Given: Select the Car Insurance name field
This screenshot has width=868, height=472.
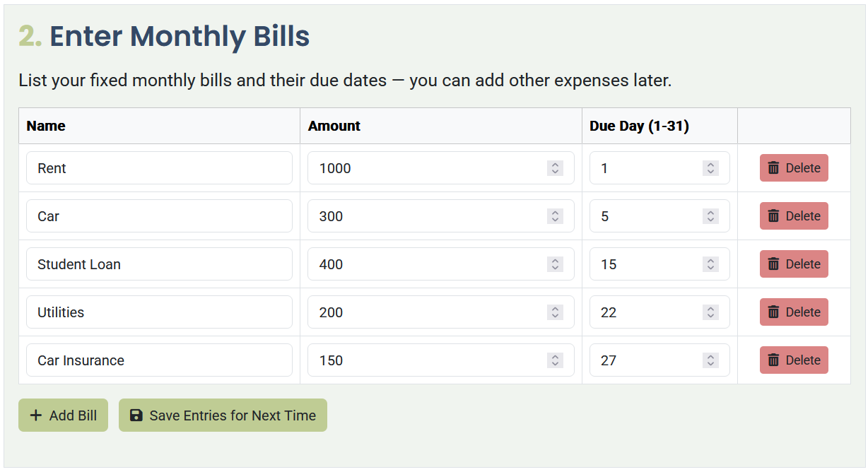Looking at the screenshot, I should [x=159, y=360].
